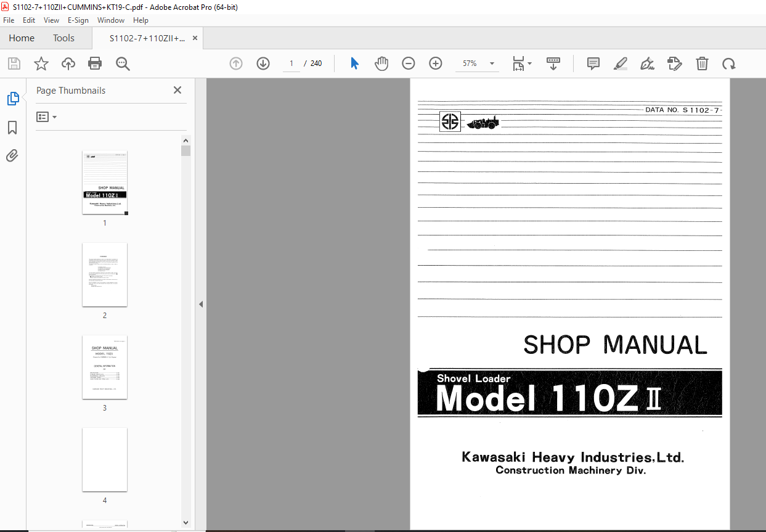Click the current page number field
Image resolution: width=766 pixels, height=532 pixels.
pos(291,63)
